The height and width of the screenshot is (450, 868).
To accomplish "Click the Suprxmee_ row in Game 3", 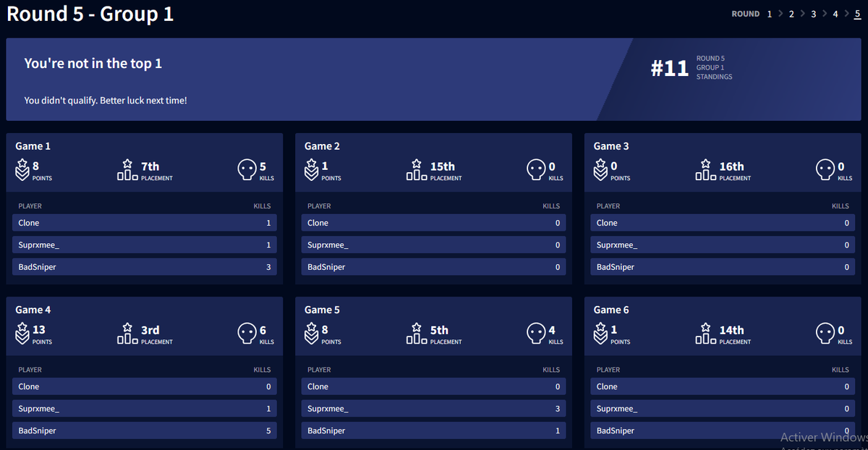I will click(x=723, y=245).
